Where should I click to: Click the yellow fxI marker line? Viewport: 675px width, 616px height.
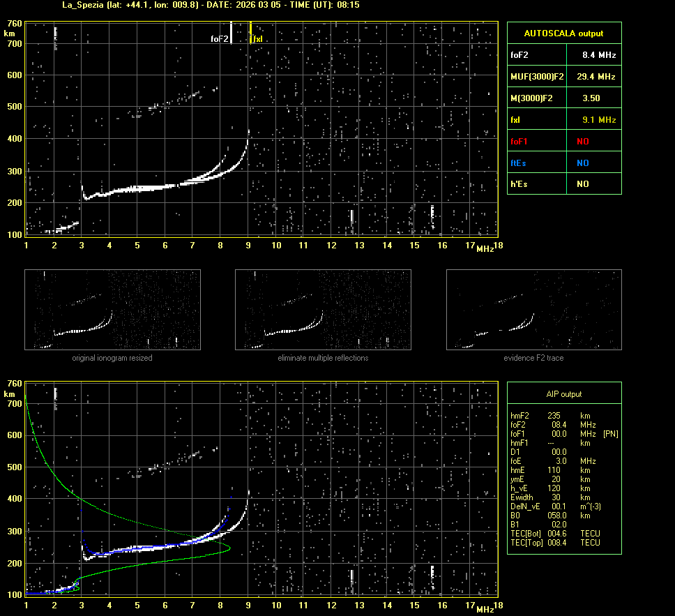coord(250,33)
